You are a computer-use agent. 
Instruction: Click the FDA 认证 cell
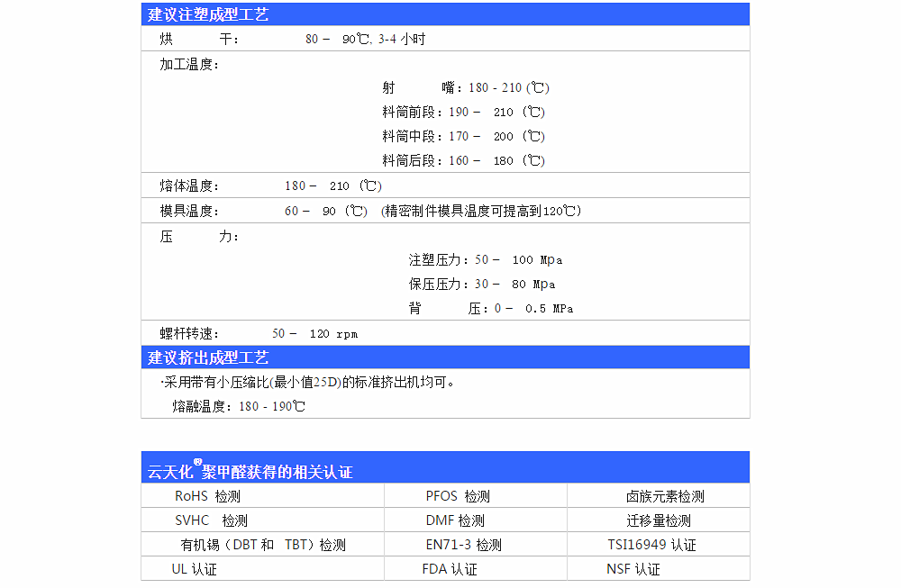click(x=450, y=569)
